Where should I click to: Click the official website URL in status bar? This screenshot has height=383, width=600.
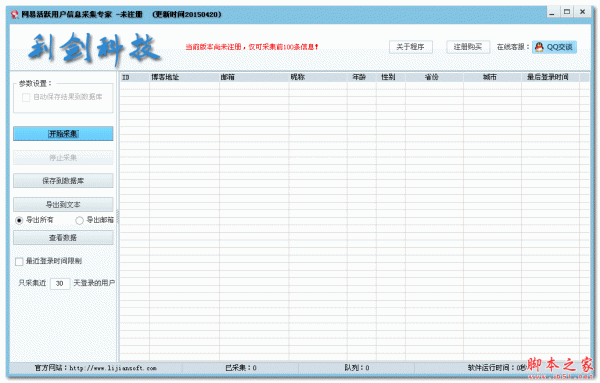click(x=113, y=368)
